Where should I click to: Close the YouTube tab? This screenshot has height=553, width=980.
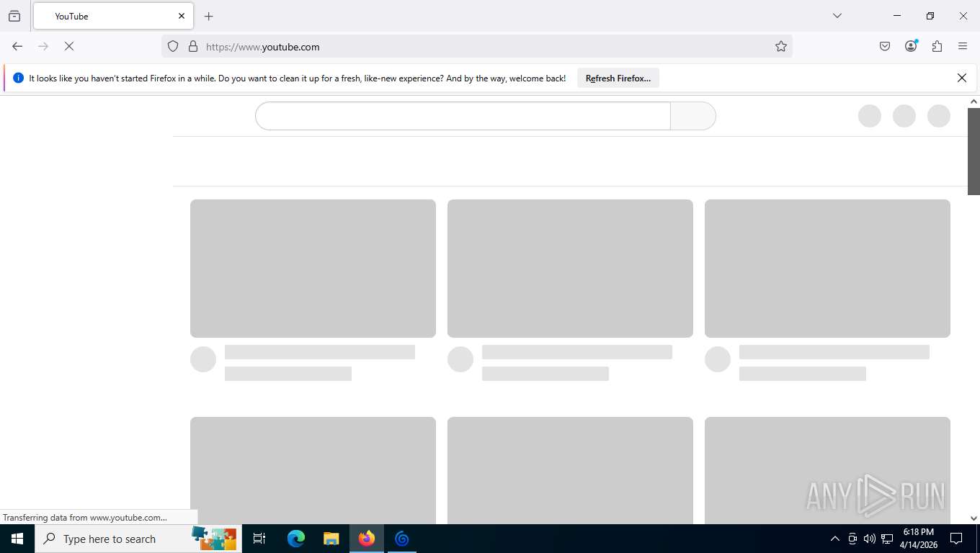click(182, 16)
